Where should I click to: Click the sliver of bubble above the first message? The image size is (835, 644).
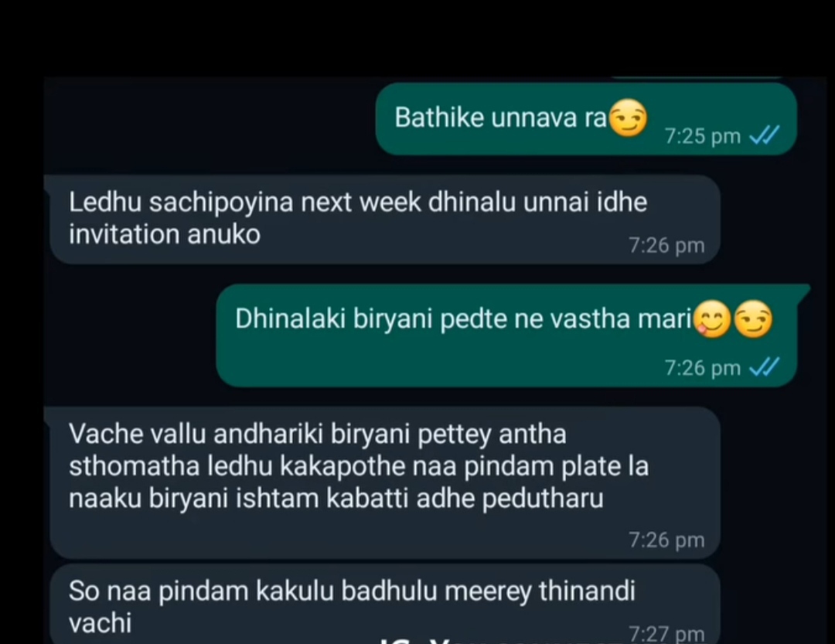697,78
